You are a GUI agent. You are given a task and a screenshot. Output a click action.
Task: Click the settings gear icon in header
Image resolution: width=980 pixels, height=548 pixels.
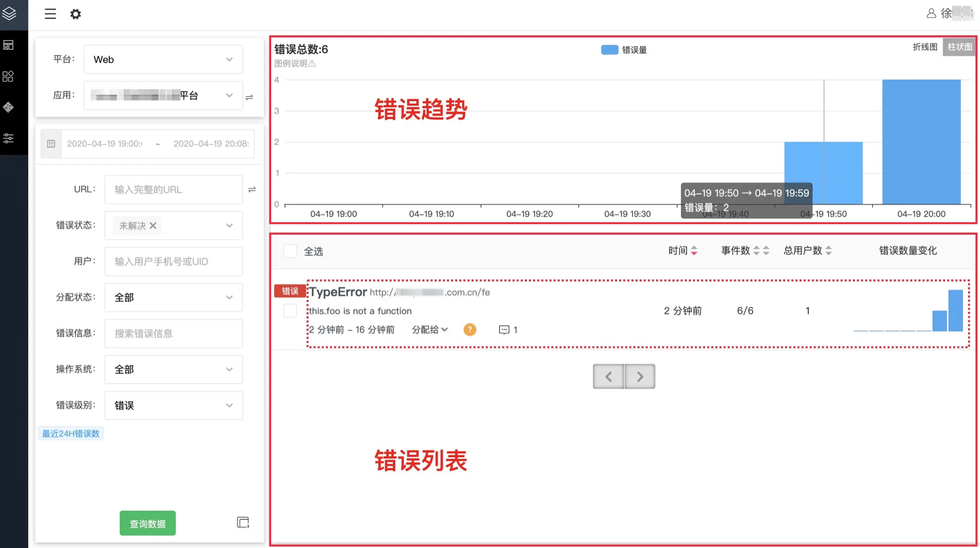[75, 14]
